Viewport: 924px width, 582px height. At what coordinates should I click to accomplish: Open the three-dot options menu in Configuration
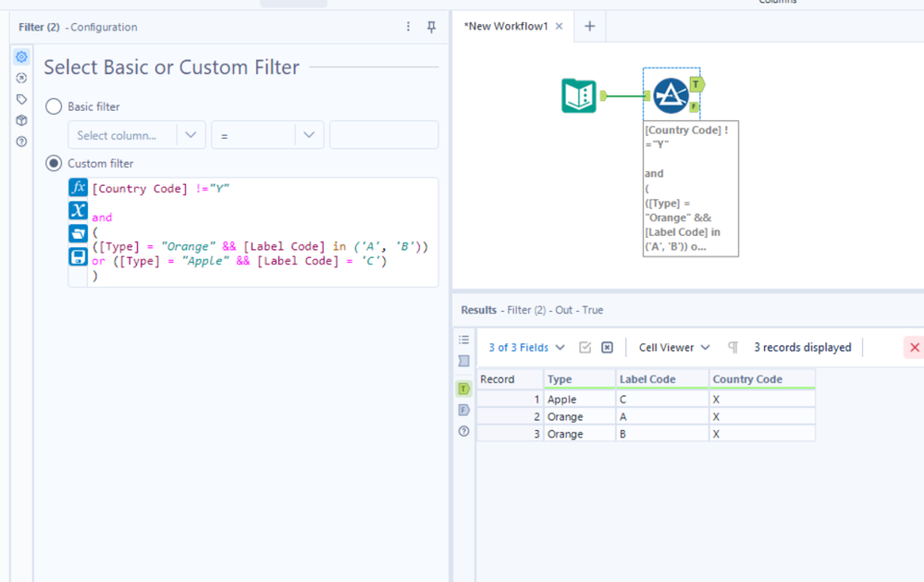pyautogui.click(x=408, y=27)
